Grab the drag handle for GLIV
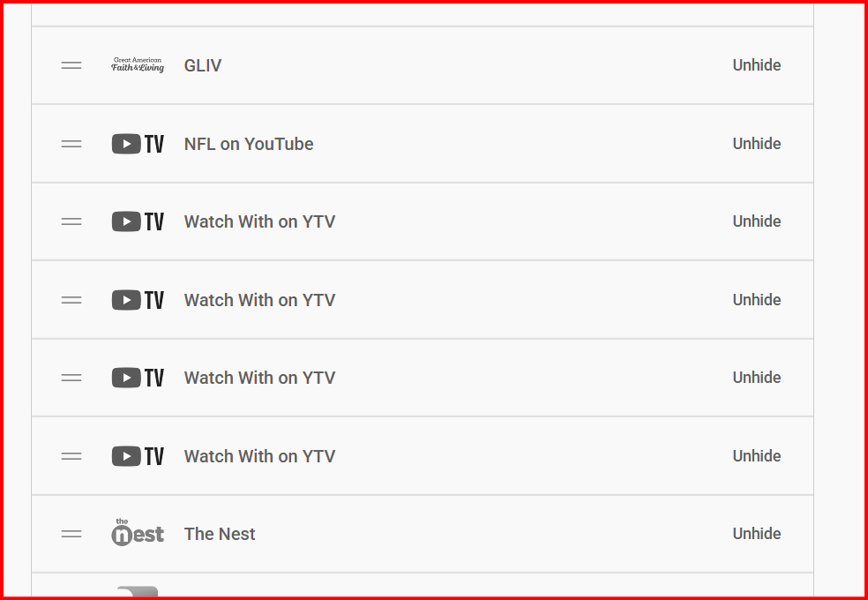868x600 pixels. 71,65
